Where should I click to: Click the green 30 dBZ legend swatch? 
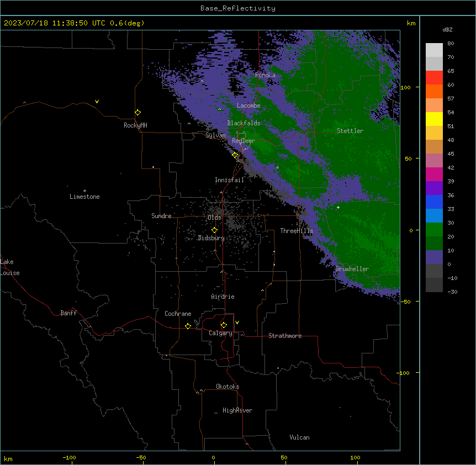[434, 230]
